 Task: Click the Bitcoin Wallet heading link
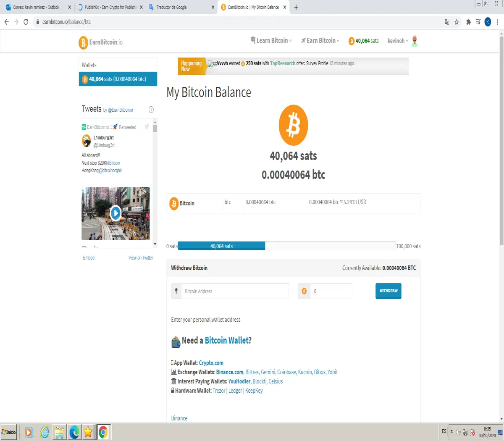[x=227, y=341]
